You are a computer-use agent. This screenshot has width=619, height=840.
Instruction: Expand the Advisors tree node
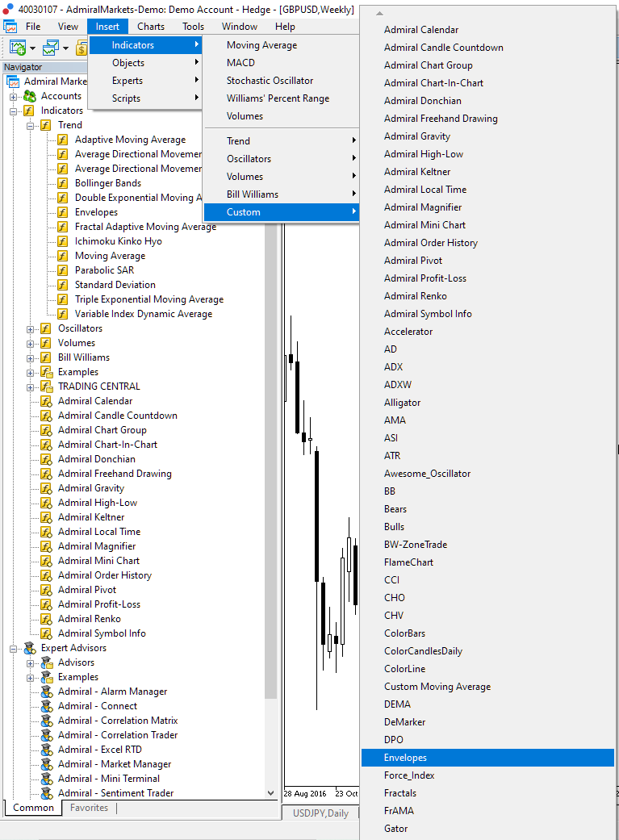(x=31, y=664)
